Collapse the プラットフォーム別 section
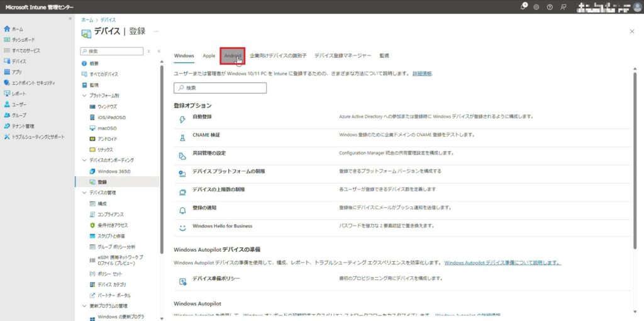This screenshot has height=321, width=644. point(85,96)
